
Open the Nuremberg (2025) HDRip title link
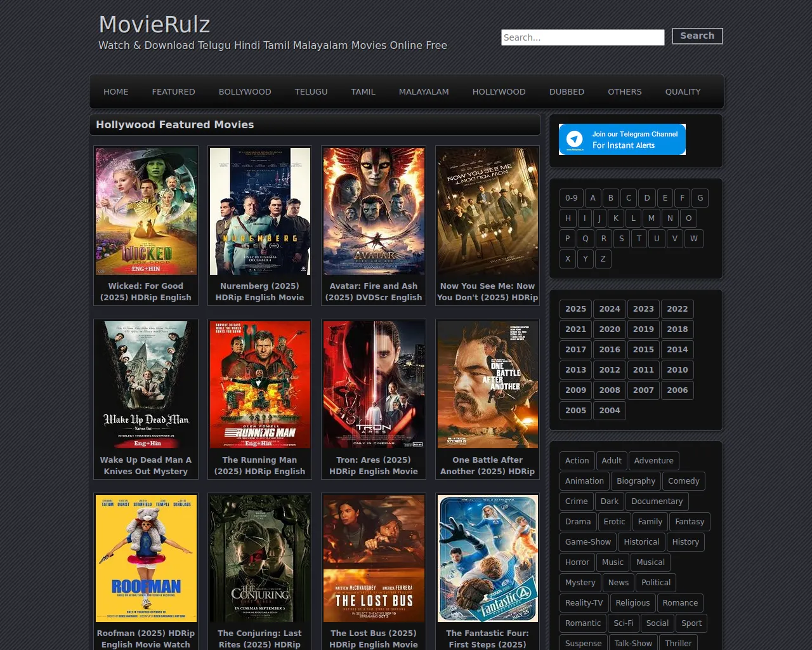click(x=260, y=292)
